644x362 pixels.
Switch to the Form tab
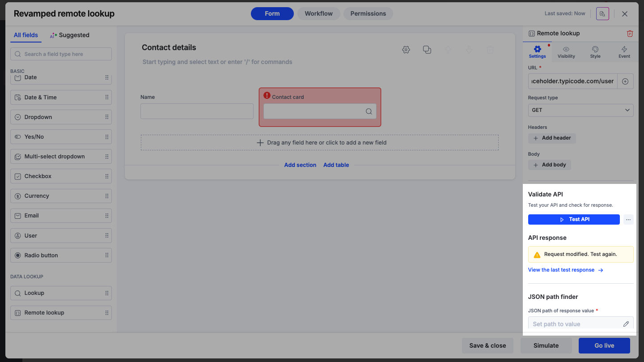click(272, 13)
